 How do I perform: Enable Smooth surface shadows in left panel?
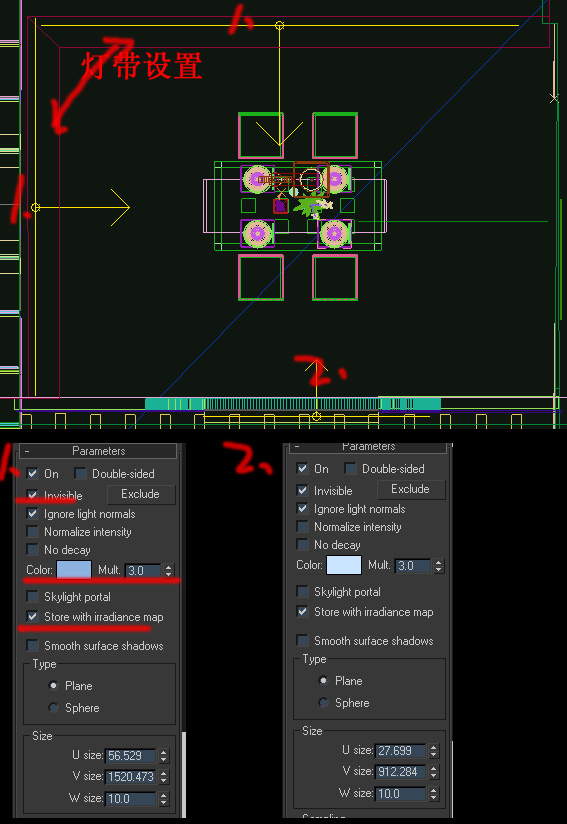33,645
